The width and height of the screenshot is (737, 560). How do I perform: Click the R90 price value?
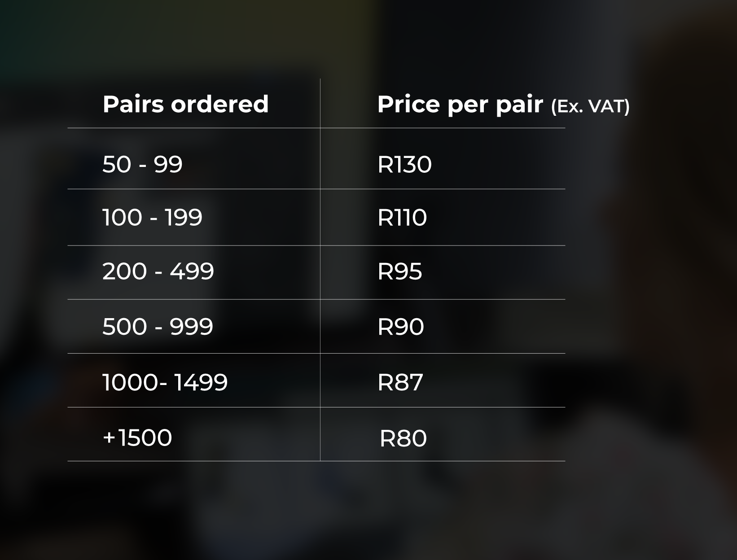tap(401, 326)
